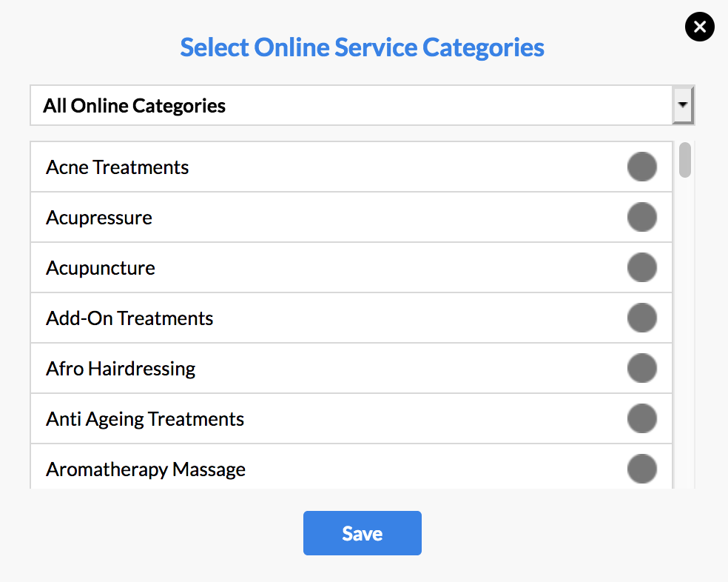
Task: Enable Afro Hairdressing category toggle
Action: pyautogui.click(x=641, y=369)
